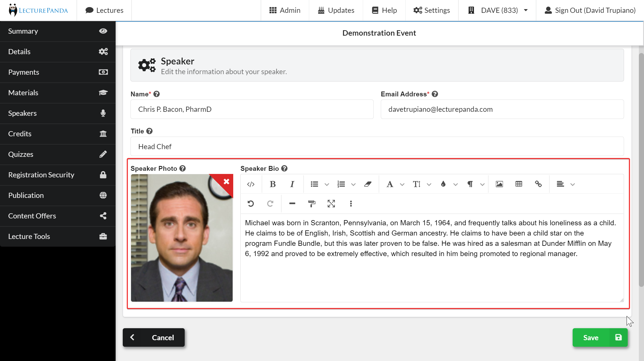Sign Out as David Trupiano

[590, 10]
